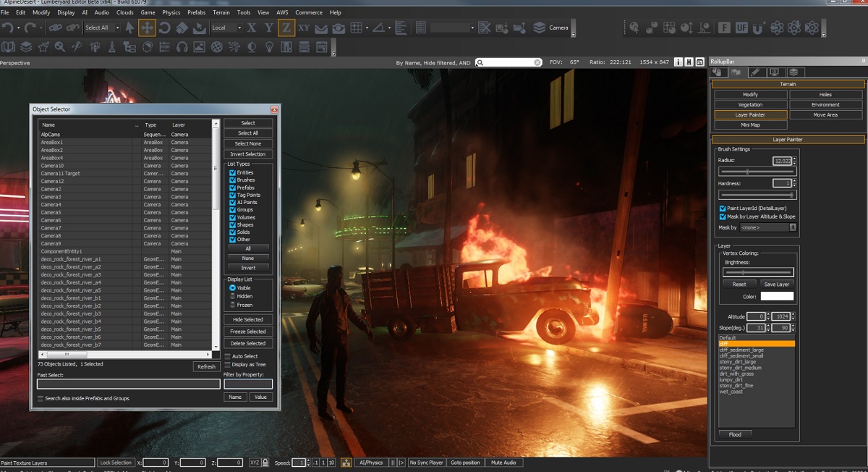Open the Commerce menu

(309, 12)
